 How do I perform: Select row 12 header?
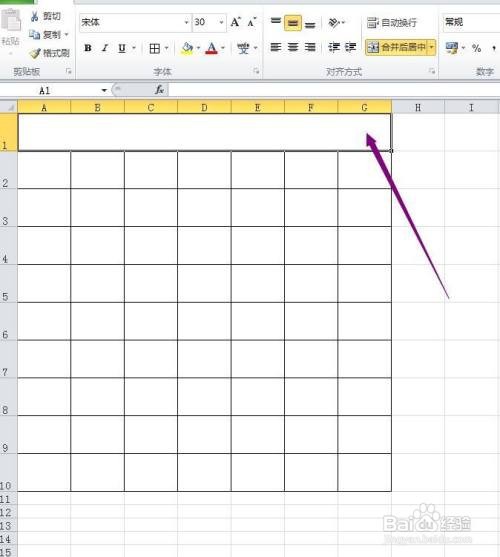[9, 512]
